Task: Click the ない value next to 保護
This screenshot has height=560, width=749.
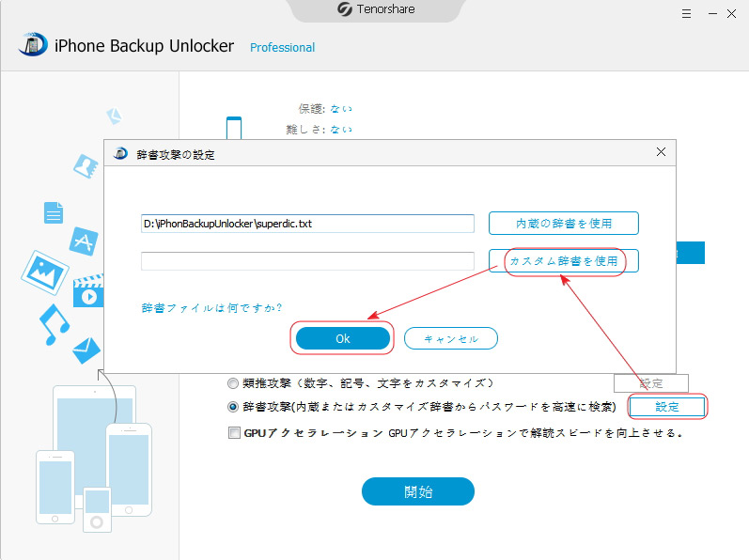Action: (341, 109)
